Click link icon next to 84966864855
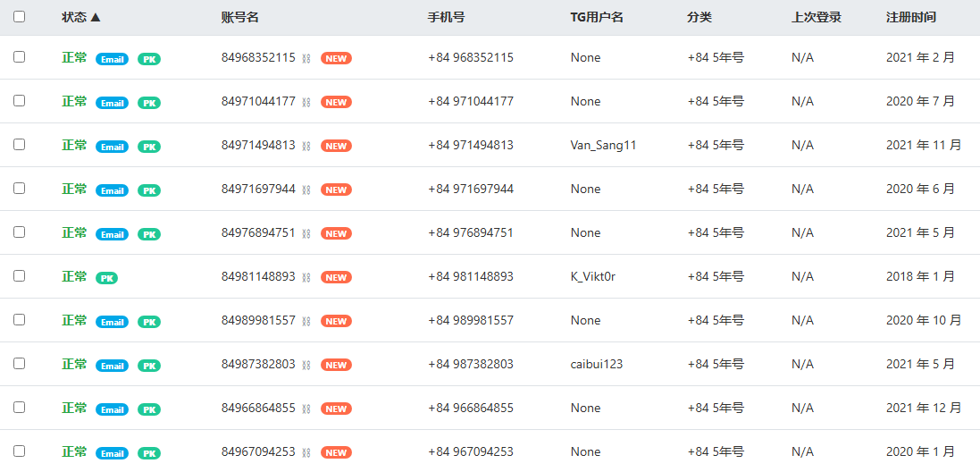This screenshot has width=980, height=472. coord(306,409)
